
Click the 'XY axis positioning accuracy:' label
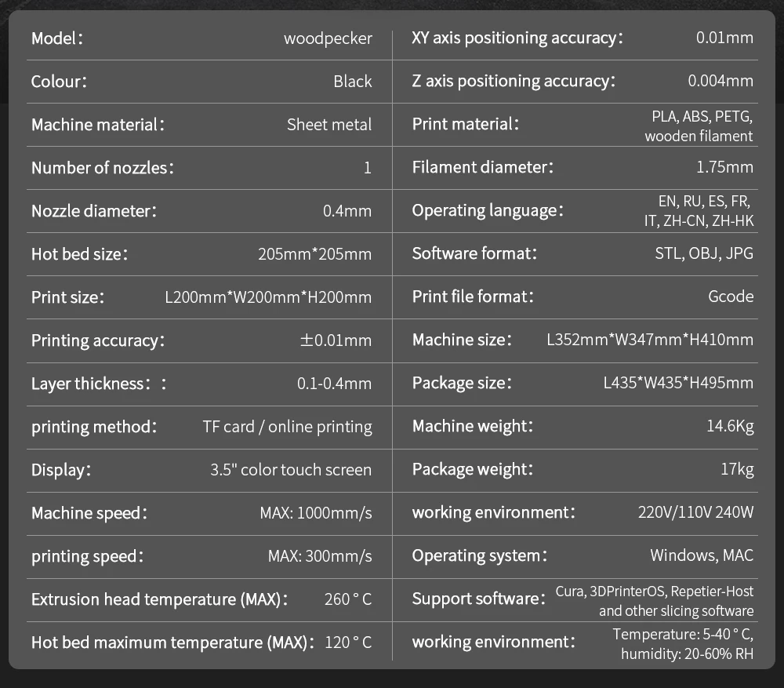(517, 38)
